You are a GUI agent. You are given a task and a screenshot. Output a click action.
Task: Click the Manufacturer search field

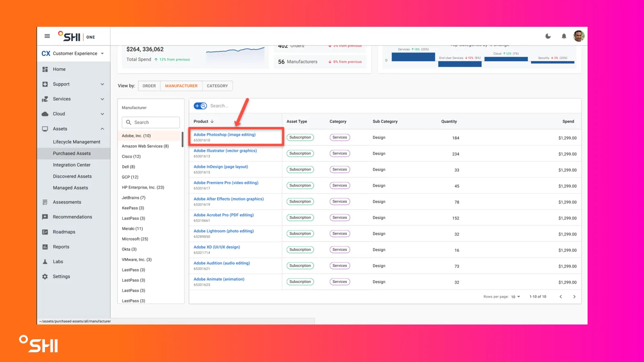[x=151, y=122]
